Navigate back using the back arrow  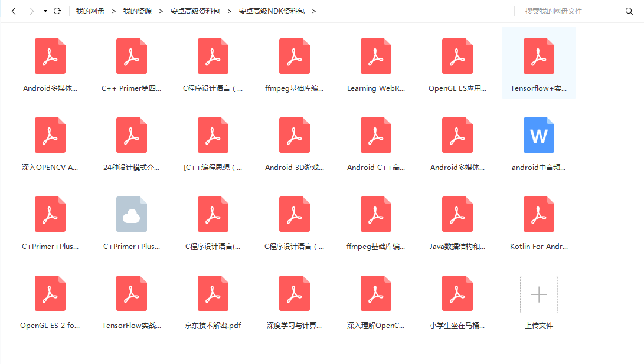pyautogui.click(x=14, y=11)
